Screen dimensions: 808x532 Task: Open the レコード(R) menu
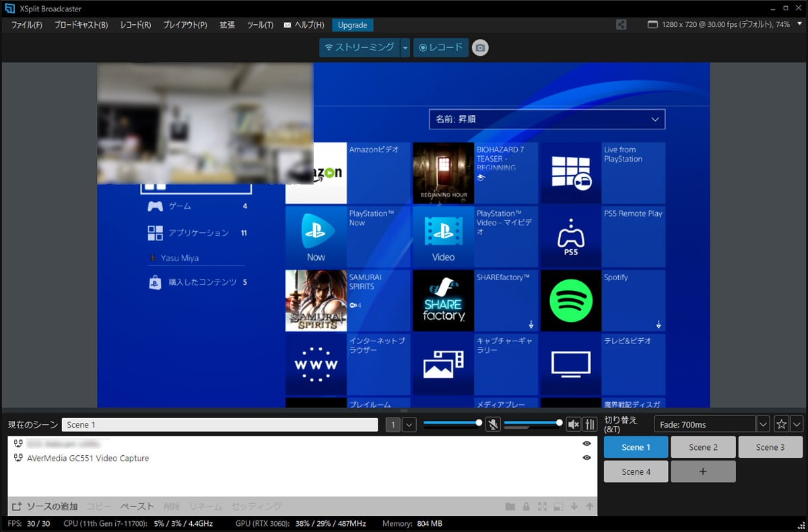[x=135, y=25]
